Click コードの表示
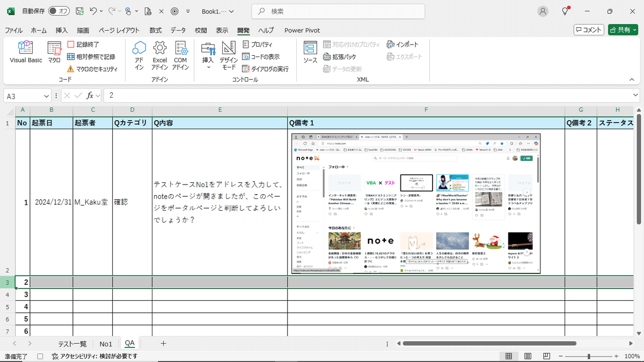 pyautogui.click(x=261, y=57)
